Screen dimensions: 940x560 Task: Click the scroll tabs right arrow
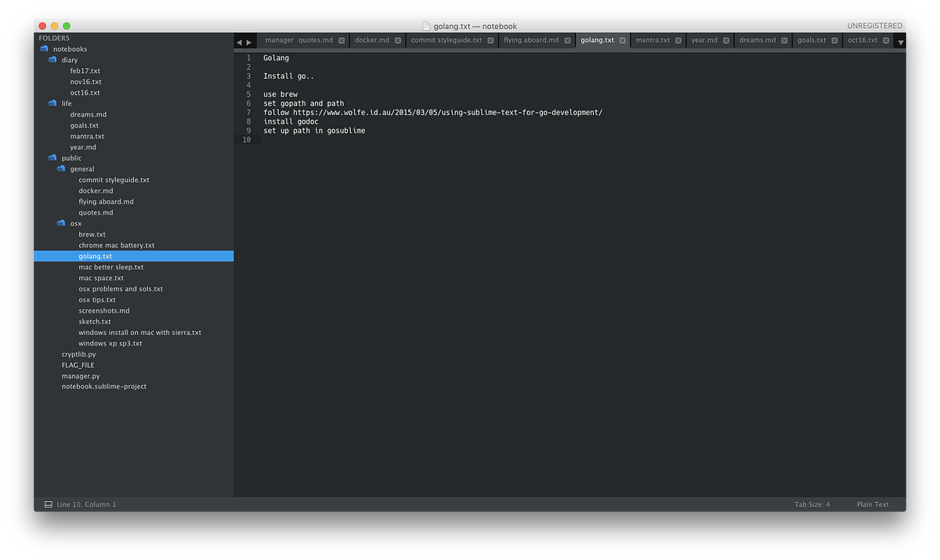[x=249, y=42]
